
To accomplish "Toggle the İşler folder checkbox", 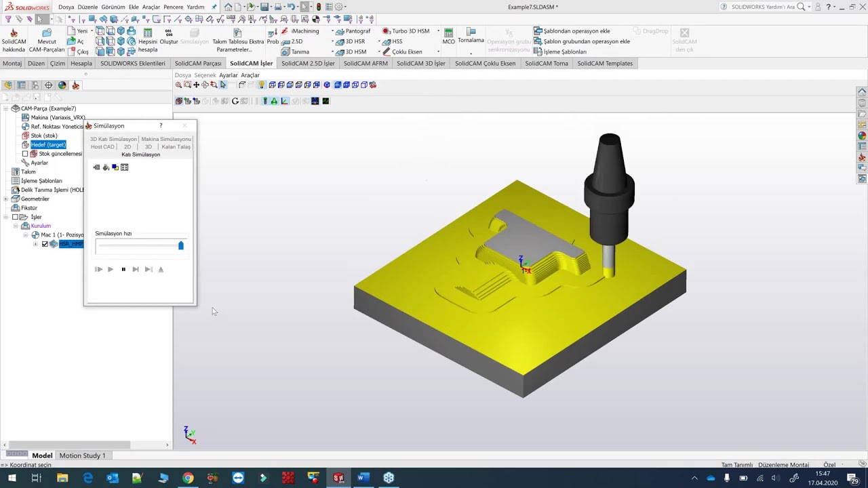I will pos(15,217).
